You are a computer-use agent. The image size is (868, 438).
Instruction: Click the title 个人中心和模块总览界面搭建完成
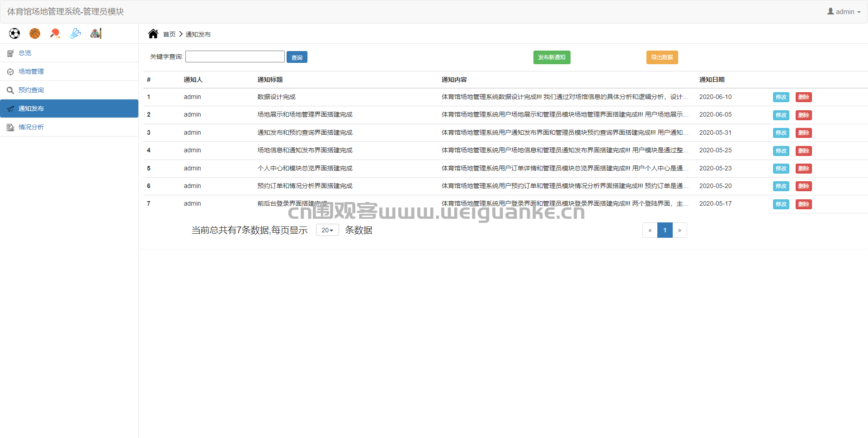tap(305, 168)
